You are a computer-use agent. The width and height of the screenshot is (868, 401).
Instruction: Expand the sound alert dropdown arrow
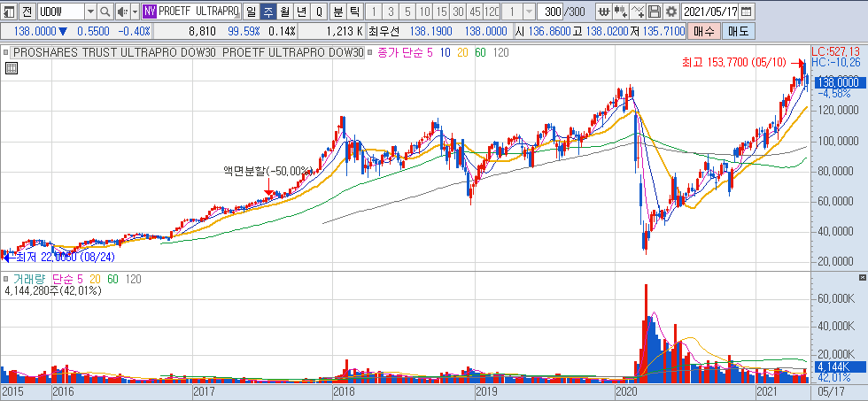[135, 11]
